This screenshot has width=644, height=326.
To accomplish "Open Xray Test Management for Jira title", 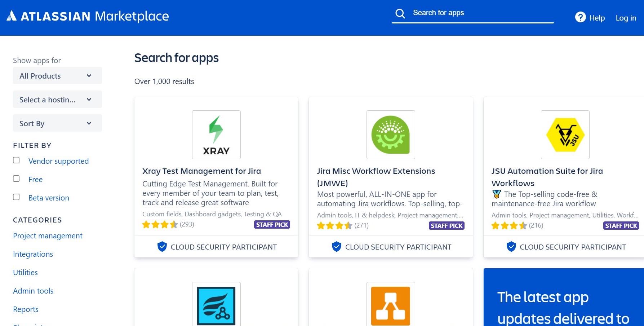I will pos(201,171).
